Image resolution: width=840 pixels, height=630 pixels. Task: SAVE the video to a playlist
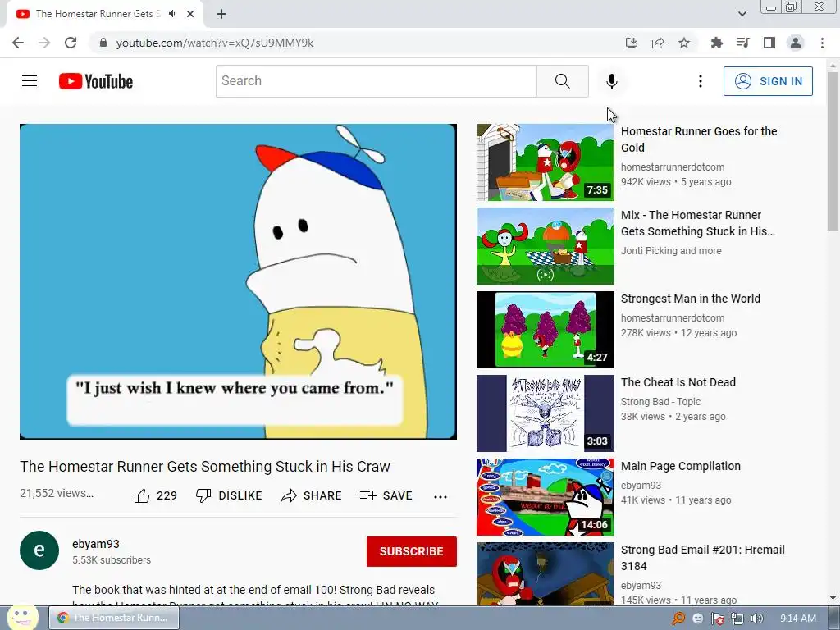[x=386, y=495]
